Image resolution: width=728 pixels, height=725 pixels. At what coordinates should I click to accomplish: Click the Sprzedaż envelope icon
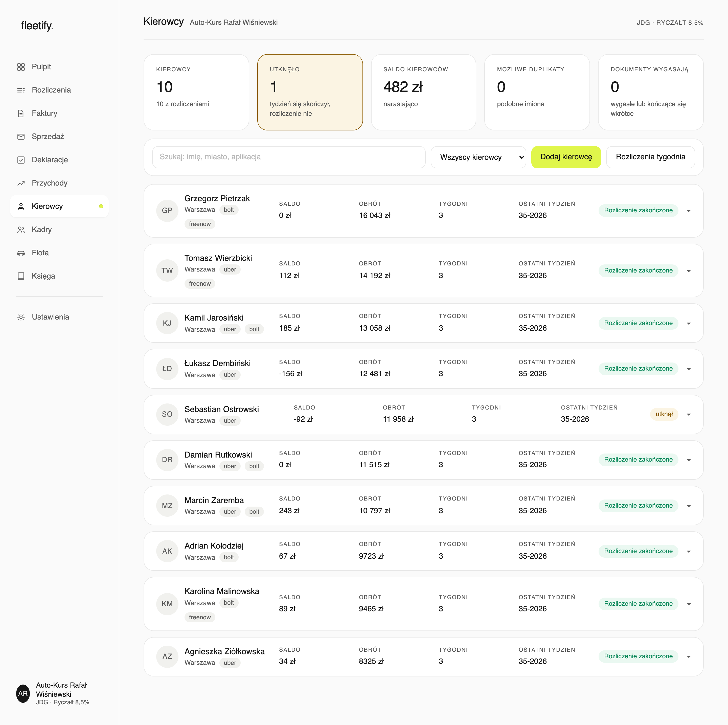click(x=21, y=137)
